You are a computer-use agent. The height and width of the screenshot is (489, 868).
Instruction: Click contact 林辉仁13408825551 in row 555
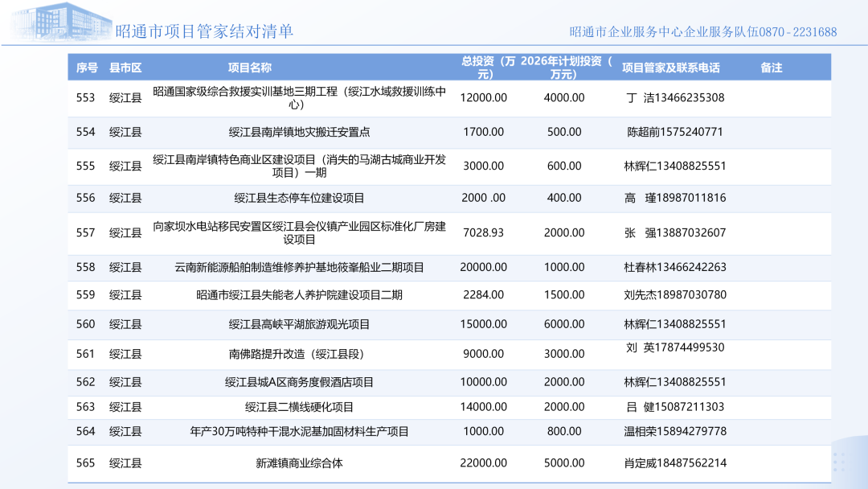tap(675, 166)
